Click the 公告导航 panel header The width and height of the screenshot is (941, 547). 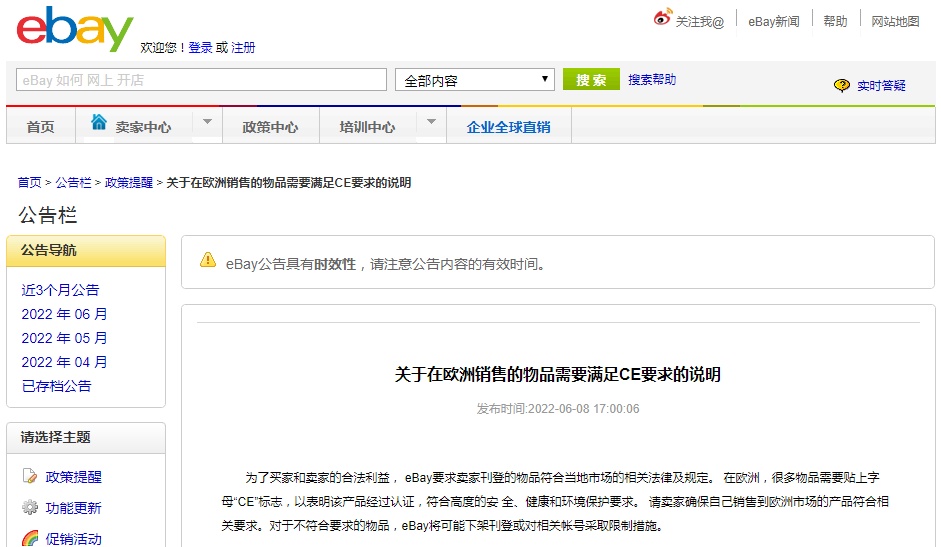[x=86, y=250]
